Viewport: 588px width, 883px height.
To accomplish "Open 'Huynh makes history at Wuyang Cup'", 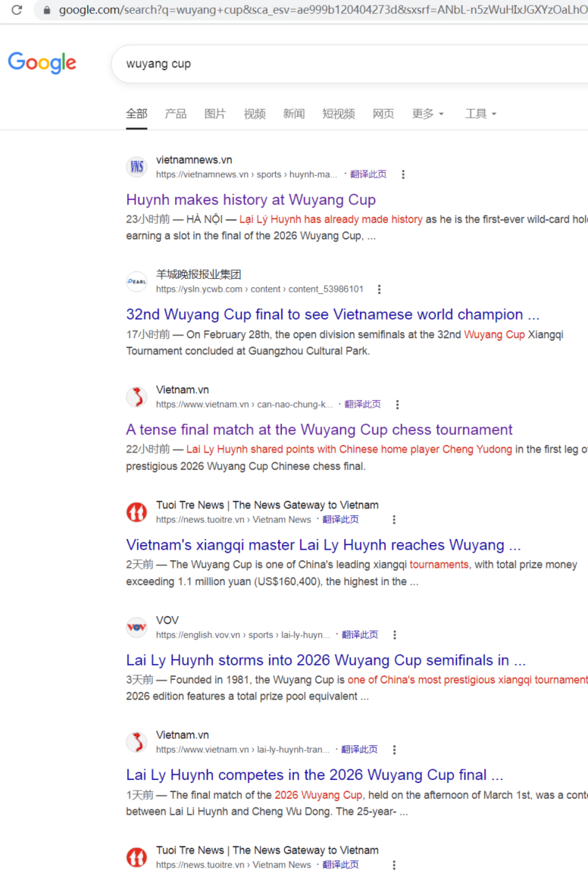I will [x=251, y=200].
